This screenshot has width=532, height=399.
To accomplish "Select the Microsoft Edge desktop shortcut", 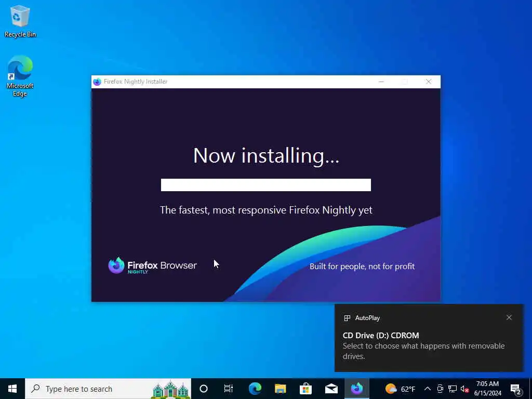I will click(20, 76).
